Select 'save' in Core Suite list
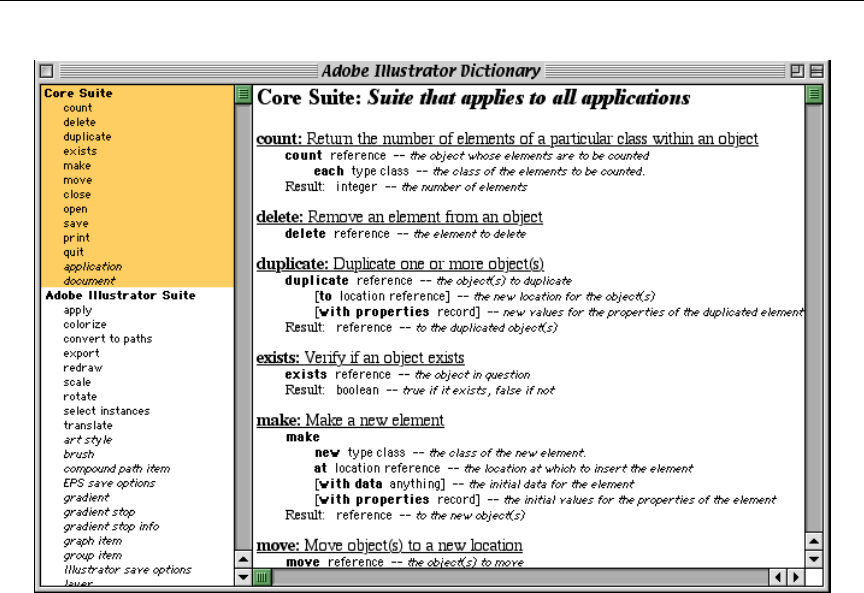This screenshot has width=864, height=593. (x=76, y=224)
